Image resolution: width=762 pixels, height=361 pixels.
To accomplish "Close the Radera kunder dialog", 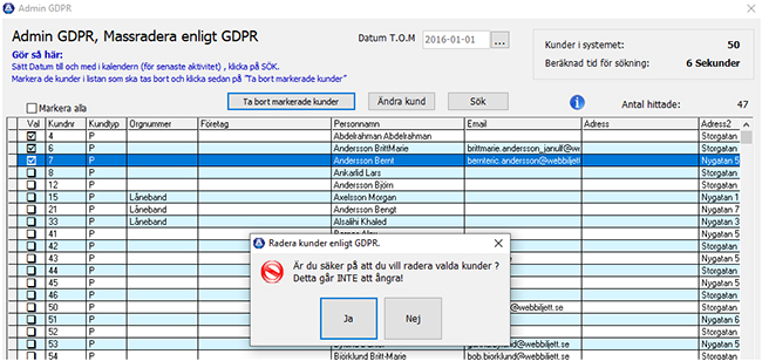I will tap(498, 243).
